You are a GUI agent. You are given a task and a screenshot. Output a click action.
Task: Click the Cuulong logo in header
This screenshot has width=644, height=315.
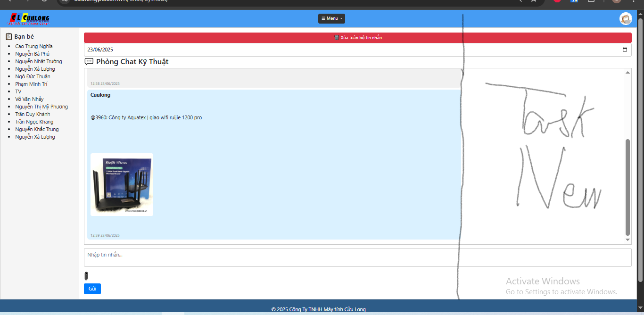coord(28,19)
